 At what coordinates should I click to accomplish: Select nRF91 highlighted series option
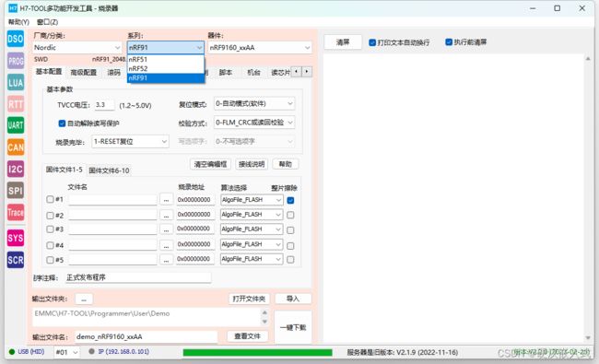coord(165,78)
